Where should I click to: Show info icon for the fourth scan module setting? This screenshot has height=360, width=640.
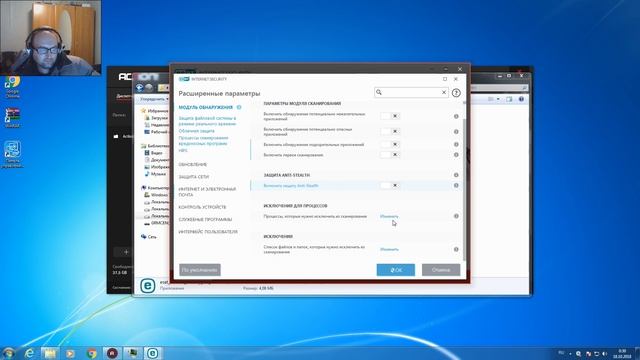coord(456,155)
